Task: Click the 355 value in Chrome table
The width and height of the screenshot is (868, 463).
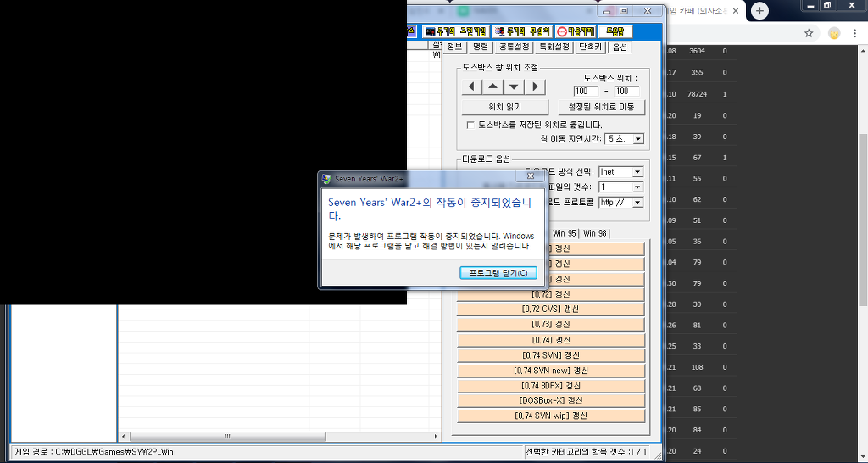Action: coord(697,73)
